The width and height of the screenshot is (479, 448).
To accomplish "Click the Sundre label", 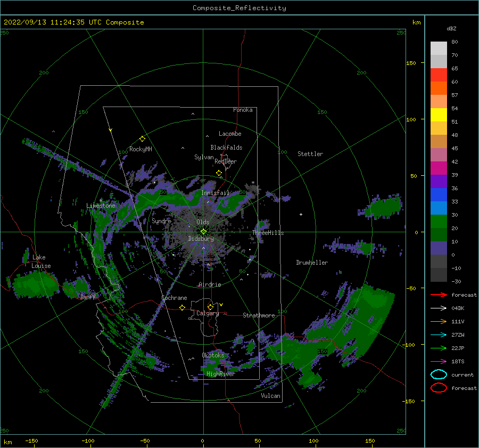I will click(161, 221).
